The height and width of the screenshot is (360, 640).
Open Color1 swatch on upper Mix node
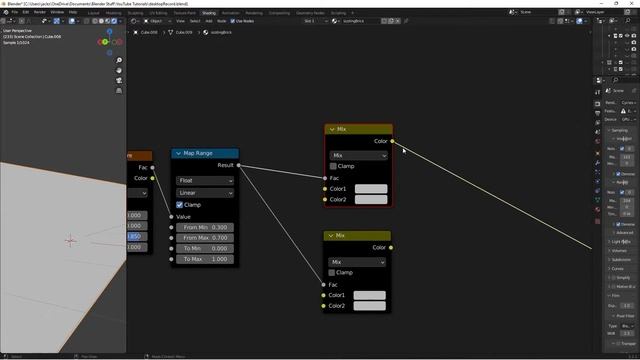pos(371,189)
